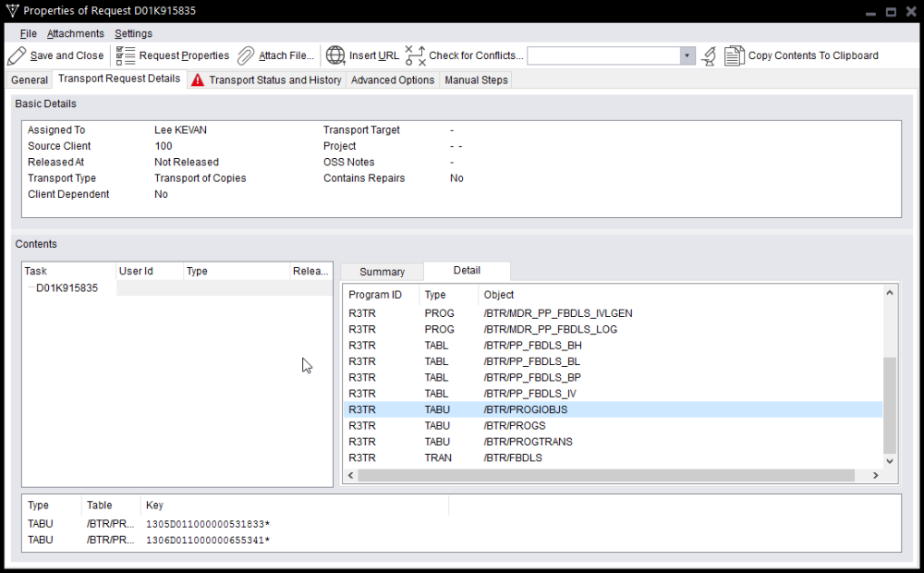Open the Attachments menu
924x573 pixels.
pos(76,33)
